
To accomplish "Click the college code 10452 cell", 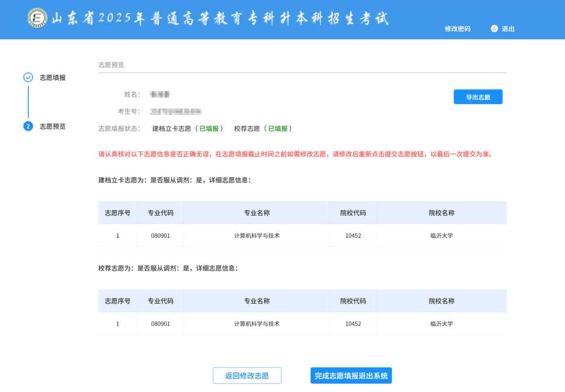I will (353, 235).
